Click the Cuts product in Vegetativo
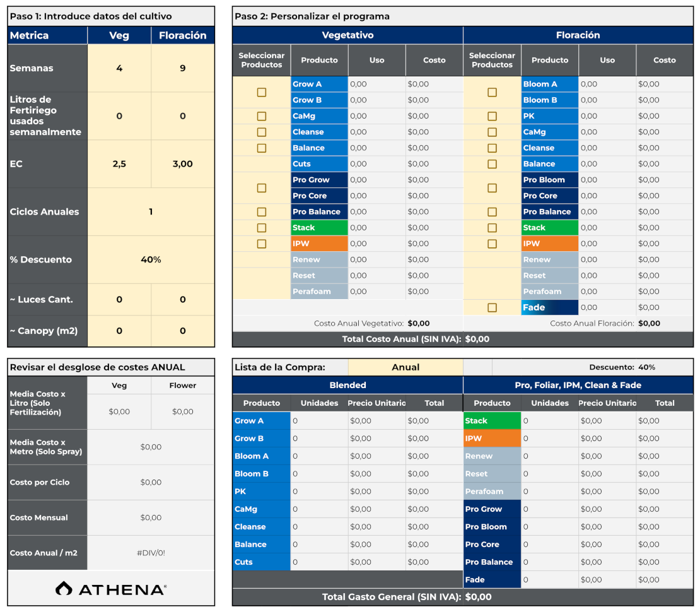The width and height of the screenshot is (700, 614). point(319,163)
